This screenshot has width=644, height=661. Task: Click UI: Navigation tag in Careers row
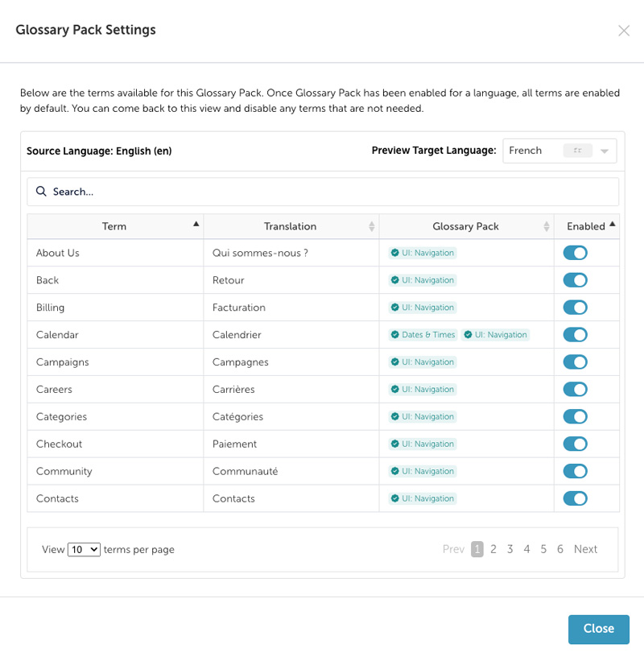click(423, 389)
